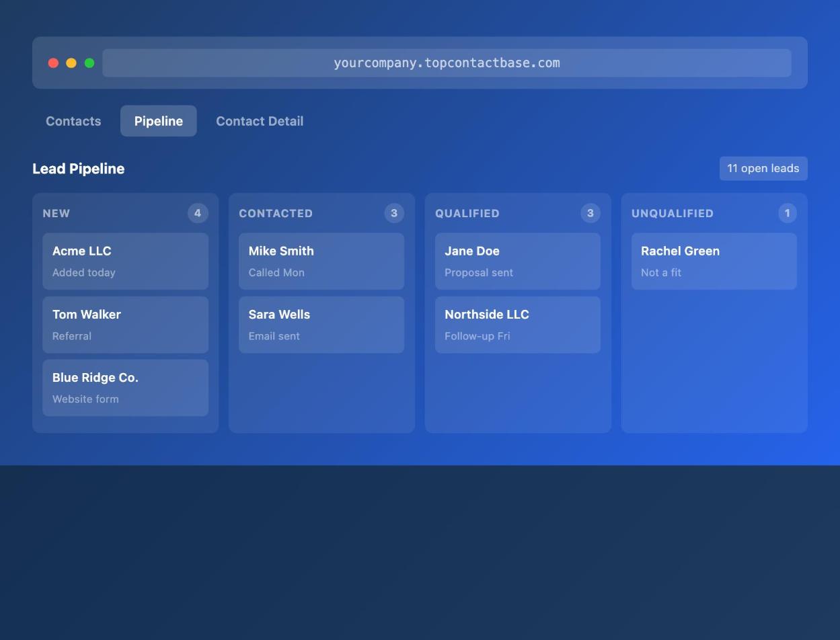Select the Sara Wells card
Viewport: 840px width, 640px height.
tap(321, 325)
